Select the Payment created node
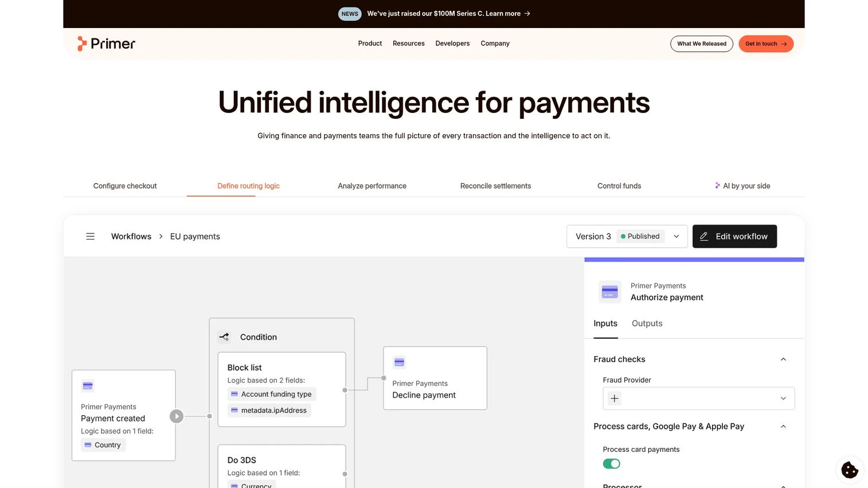 pyautogui.click(x=123, y=415)
